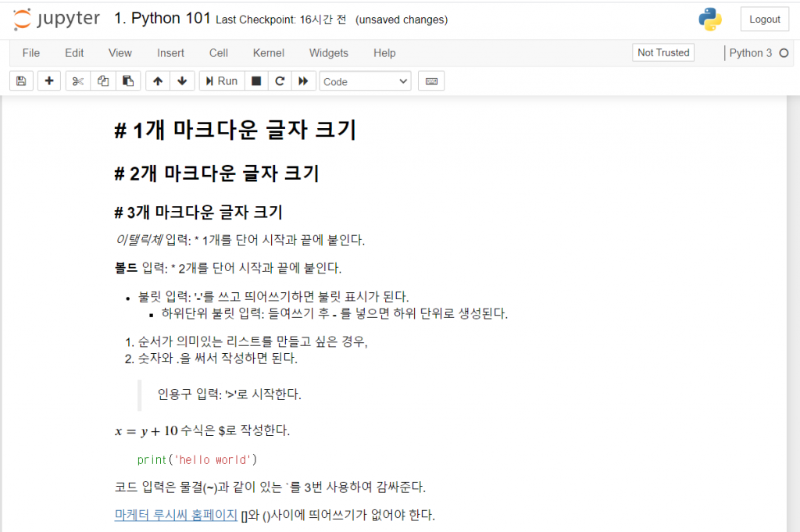Select heading '# 1개 마크다운 글자 크기'

pos(235,130)
